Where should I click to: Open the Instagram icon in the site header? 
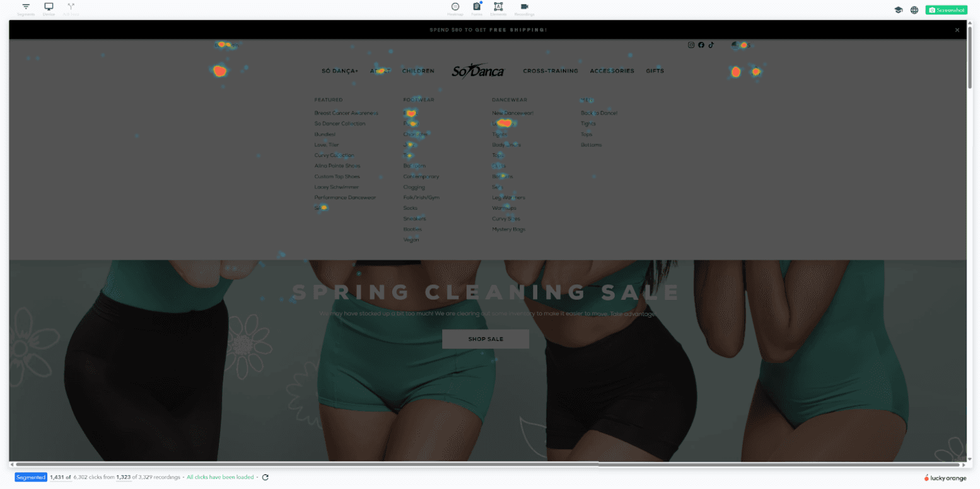[690, 45]
